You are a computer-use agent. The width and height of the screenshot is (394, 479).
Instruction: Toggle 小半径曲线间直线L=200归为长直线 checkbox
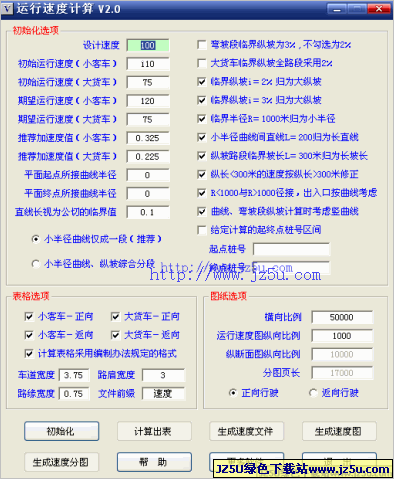(x=202, y=137)
